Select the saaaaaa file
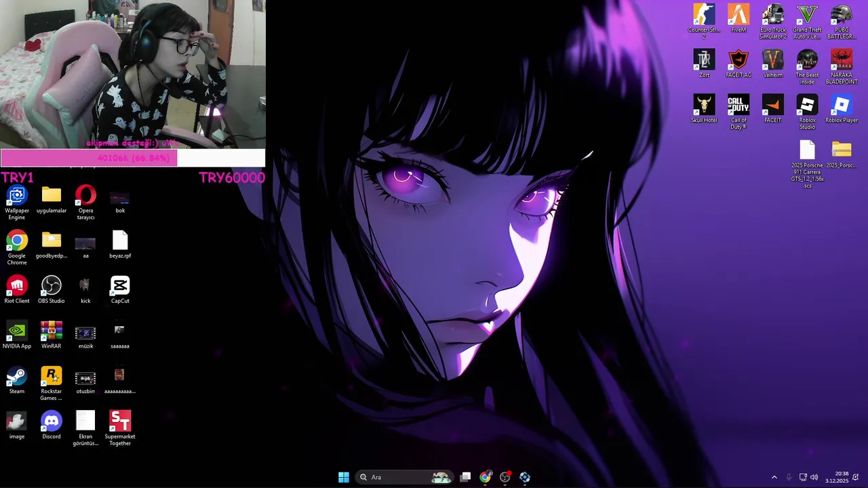Screen dimensions: 868x488 click(120, 335)
